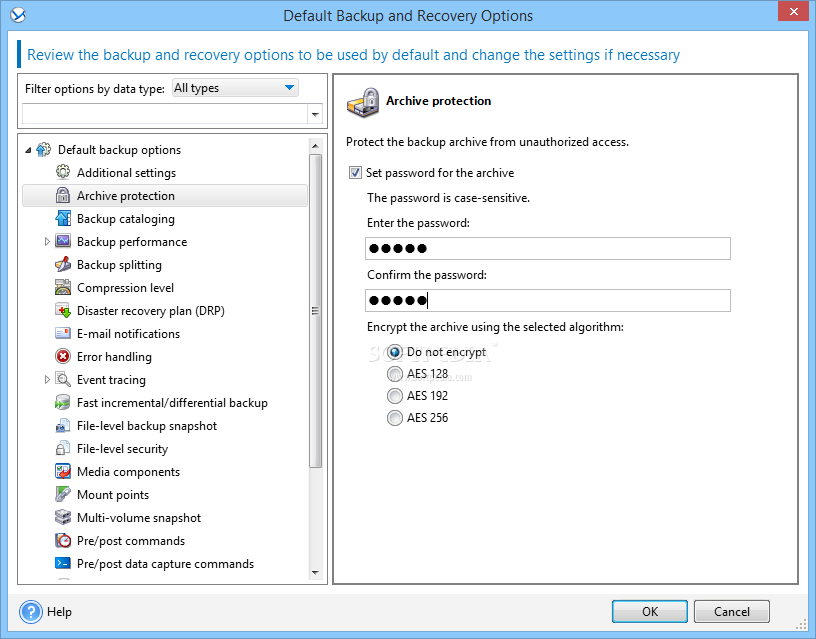The width and height of the screenshot is (816, 639).
Task: Select Media components entry
Action: click(129, 472)
